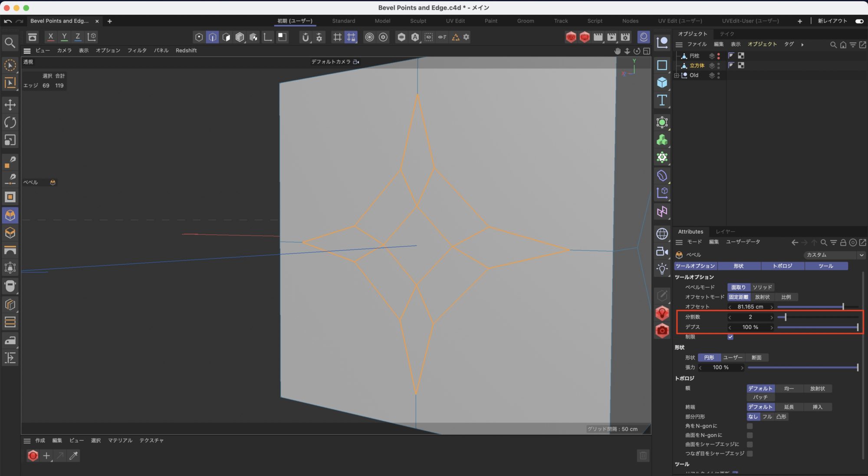The image size is (868, 476).
Task: Switch to the Sculpt layout tab
Action: click(x=418, y=21)
